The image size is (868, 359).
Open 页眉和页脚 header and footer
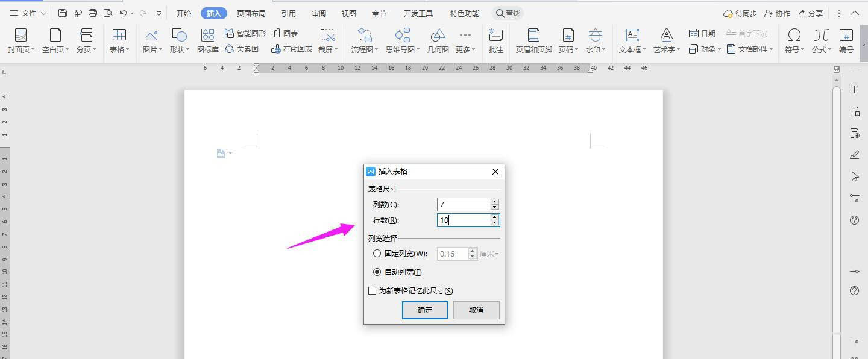[533, 41]
